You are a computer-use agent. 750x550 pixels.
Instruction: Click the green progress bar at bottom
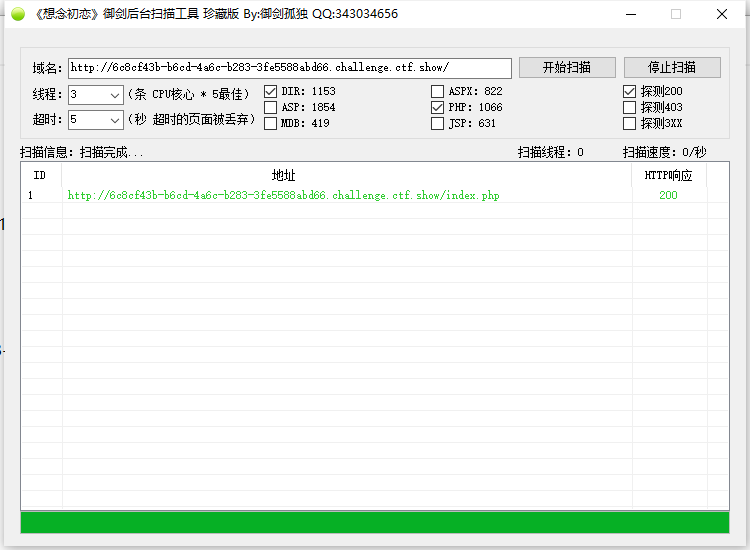375,522
